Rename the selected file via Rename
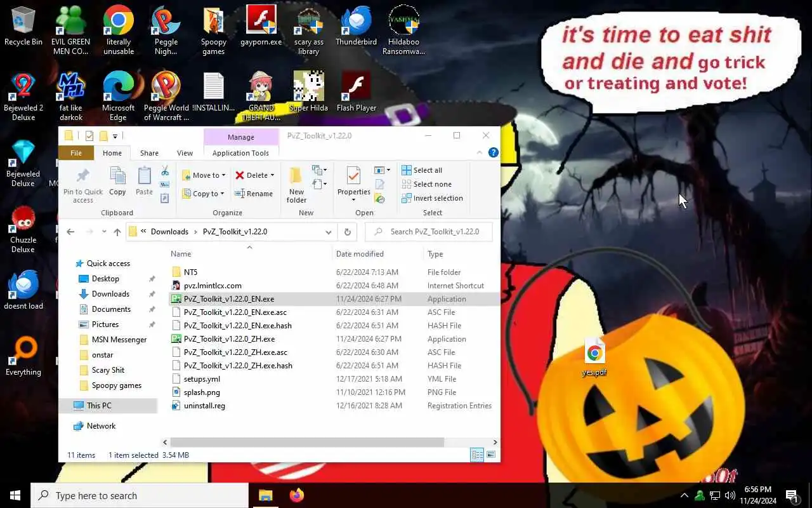 click(x=254, y=194)
